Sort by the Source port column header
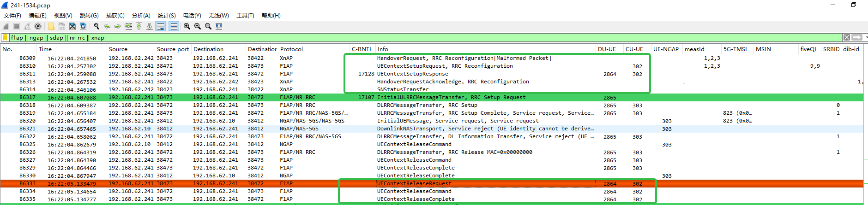This screenshot has width=868, height=205. tap(173, 49)
